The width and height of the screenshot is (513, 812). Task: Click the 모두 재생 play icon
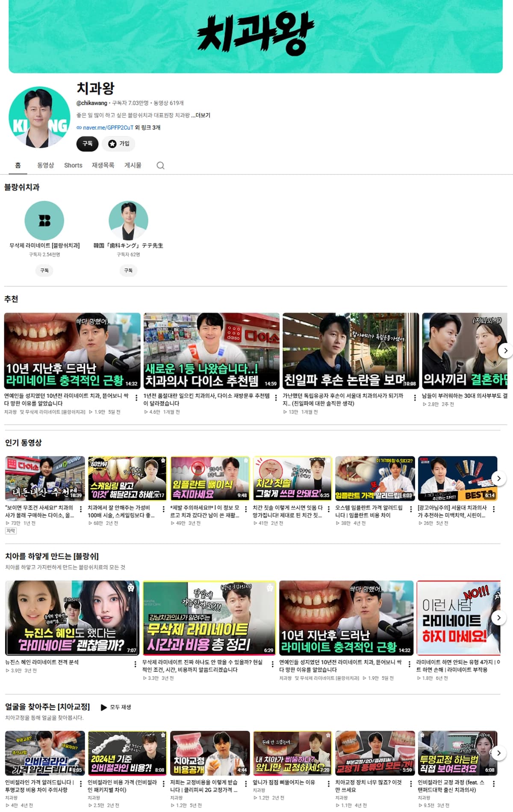pos(104,707)
